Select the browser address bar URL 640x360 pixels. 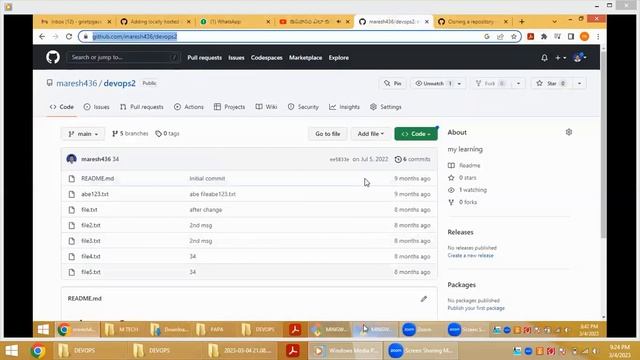(135, 37)
